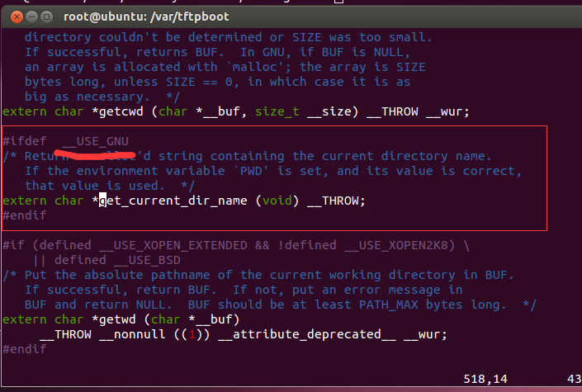Click 'extern' keyword before getwd

pyautogui.click(x=25, y=319)
